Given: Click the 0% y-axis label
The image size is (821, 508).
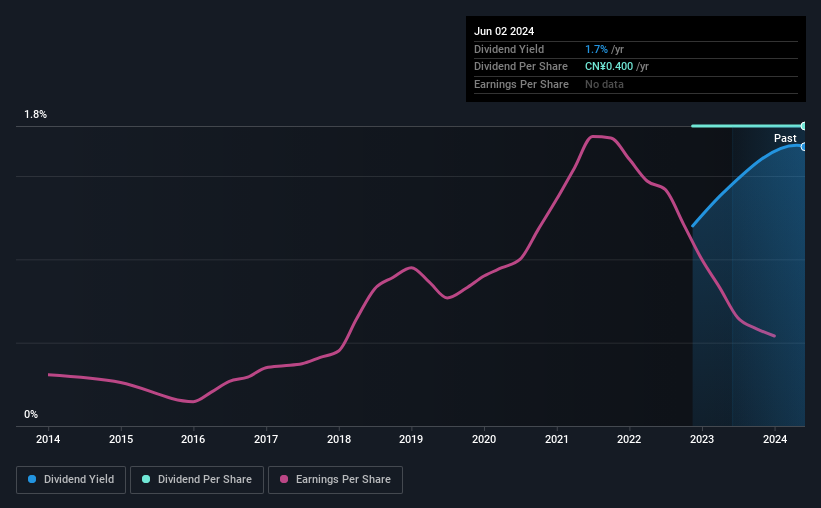Looking at the screenshot, I should [31, 414].
